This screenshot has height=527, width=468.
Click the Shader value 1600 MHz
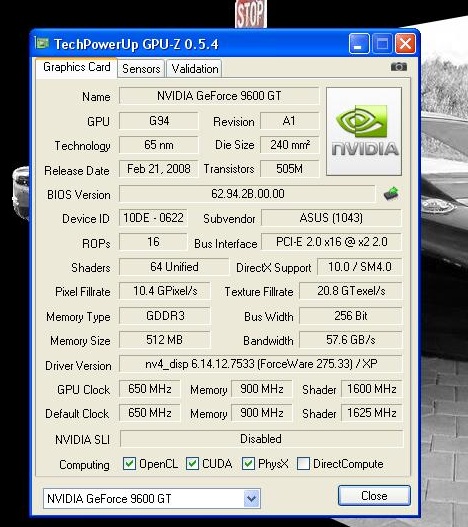[x=372, y=389]
